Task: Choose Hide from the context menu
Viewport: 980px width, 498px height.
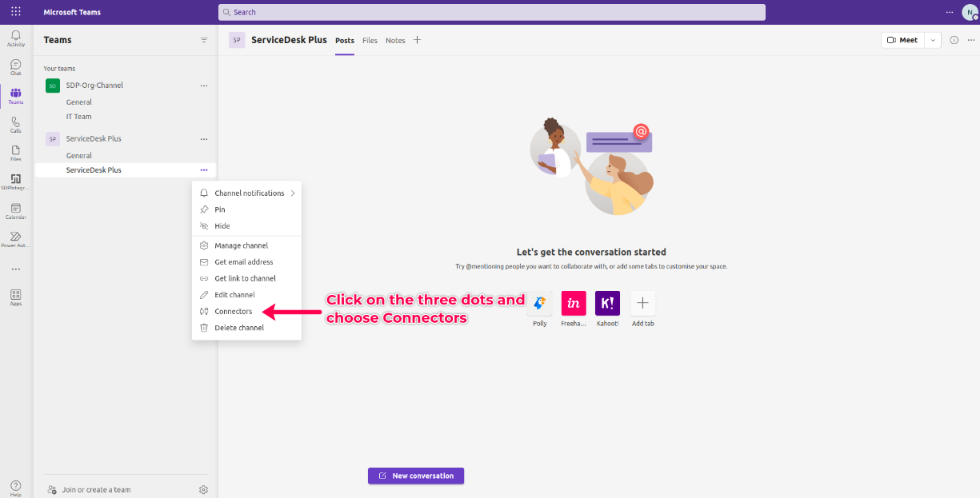Action: 246,226
